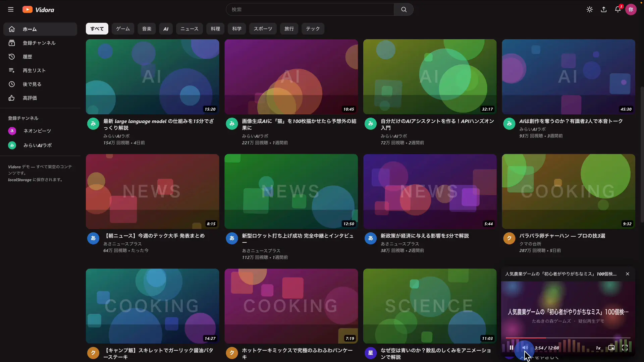Select the テック filter chip
644x362 pixels.
(313, 29)
